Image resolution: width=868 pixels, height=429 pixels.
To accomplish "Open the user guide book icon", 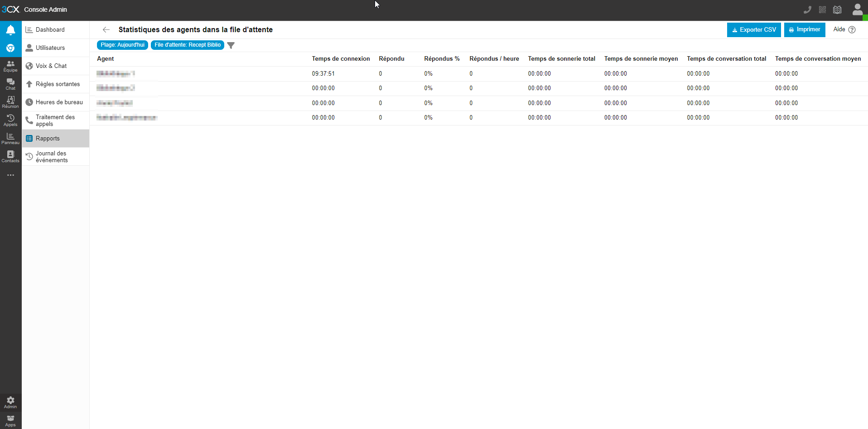I will [838, 10].
